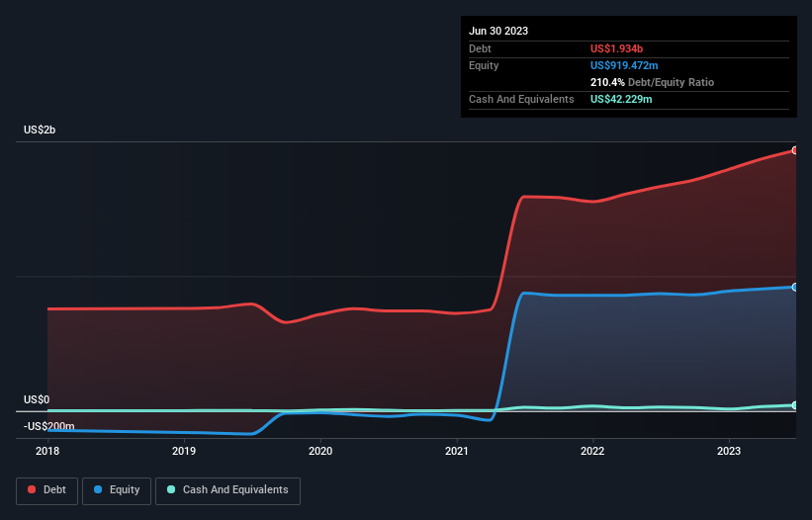
Task: Click the 2023 x-axis label
Action: coord(729,451)
